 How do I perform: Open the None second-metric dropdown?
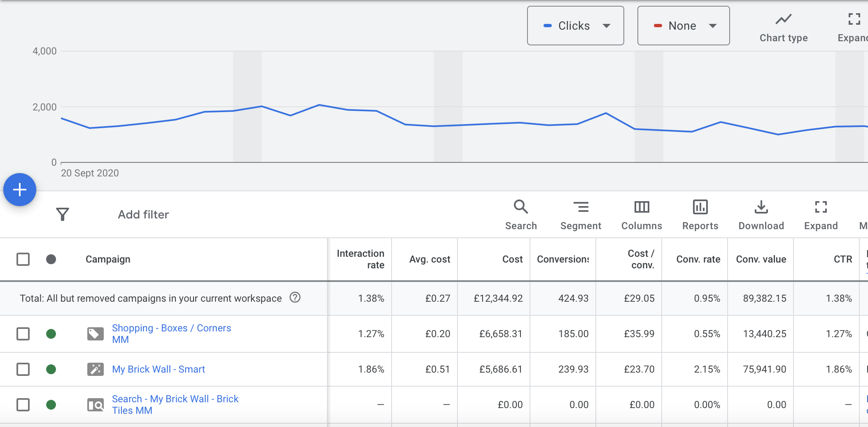[683, 26]
